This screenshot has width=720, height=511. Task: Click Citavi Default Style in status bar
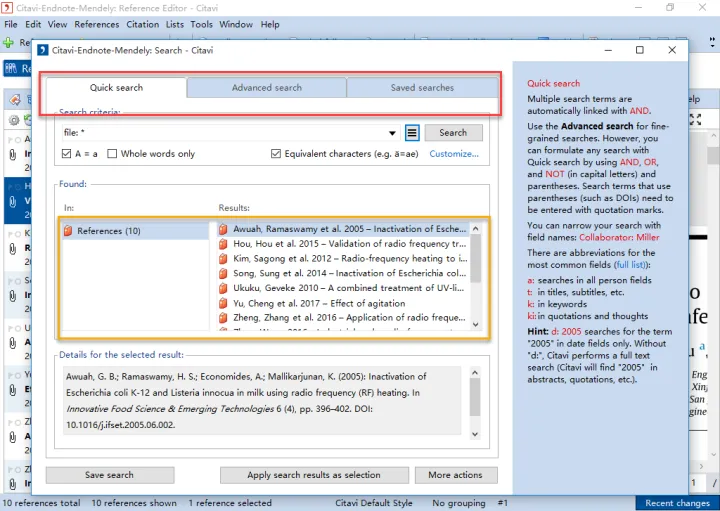tap(374, 503)
